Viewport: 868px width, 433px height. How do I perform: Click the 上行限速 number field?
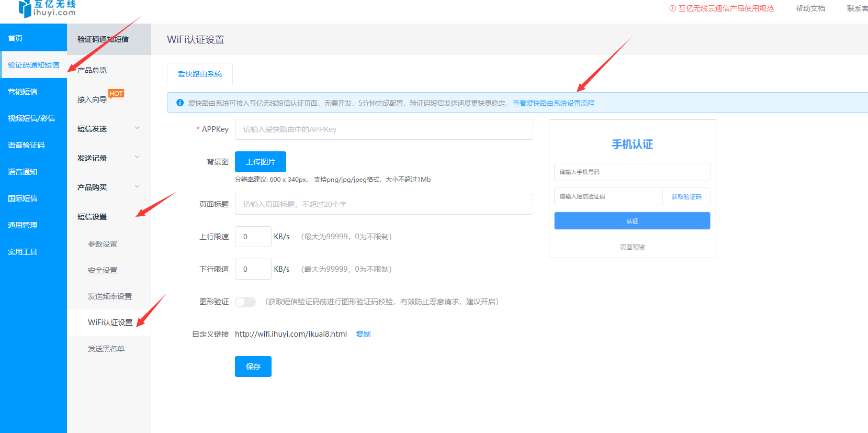253,237
